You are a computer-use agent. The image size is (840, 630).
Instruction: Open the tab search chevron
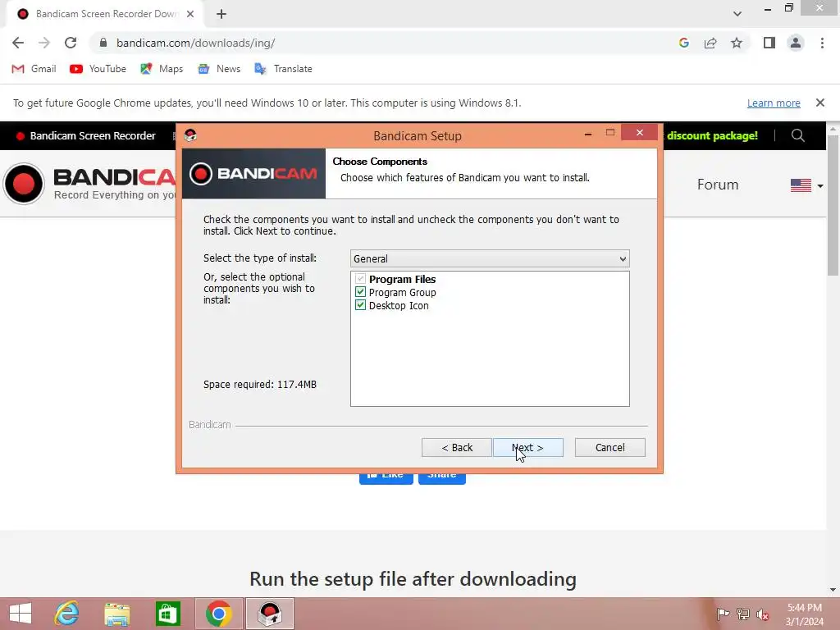click(x=737, y=14)
